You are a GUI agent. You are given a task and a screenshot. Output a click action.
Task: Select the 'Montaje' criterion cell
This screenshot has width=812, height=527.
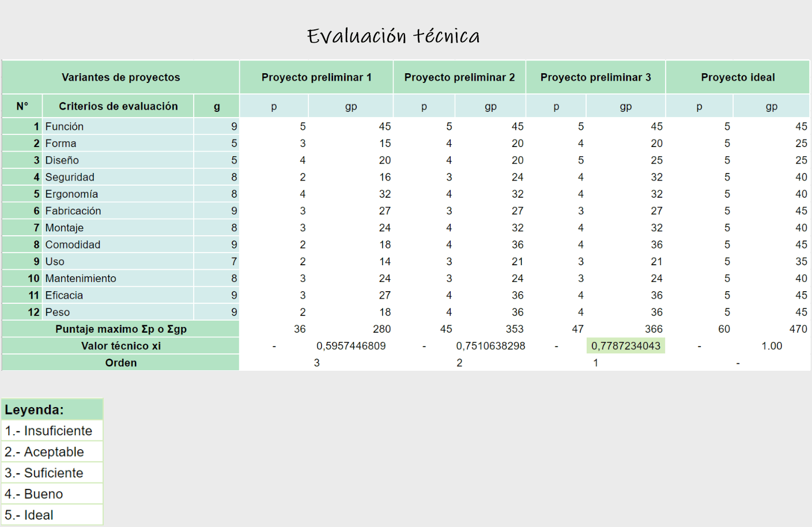click(x=118, y=228)
